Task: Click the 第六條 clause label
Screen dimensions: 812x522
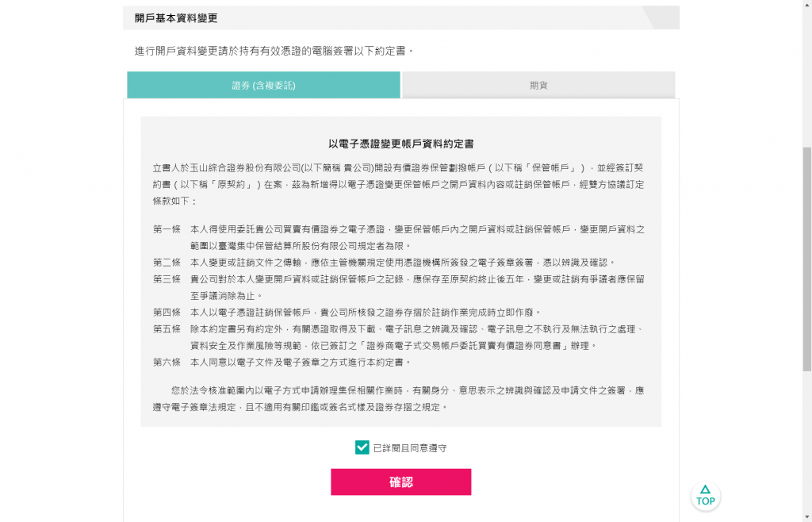Action: 167,362
